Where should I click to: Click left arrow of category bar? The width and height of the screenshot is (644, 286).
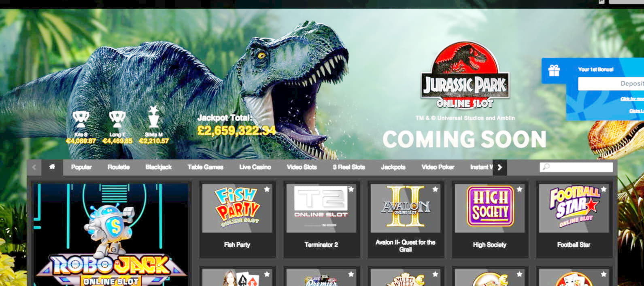34,167
